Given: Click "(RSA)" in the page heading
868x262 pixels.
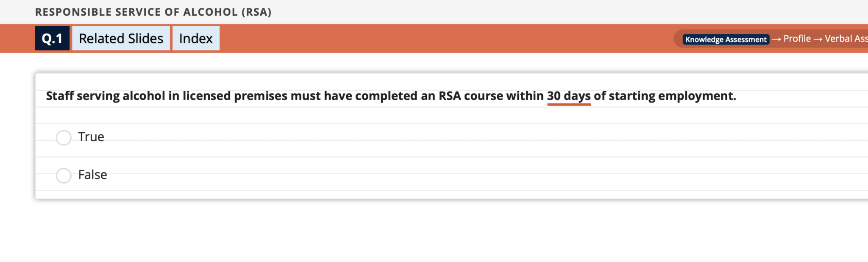Looking at the screenshot, I should click(256, 12).
